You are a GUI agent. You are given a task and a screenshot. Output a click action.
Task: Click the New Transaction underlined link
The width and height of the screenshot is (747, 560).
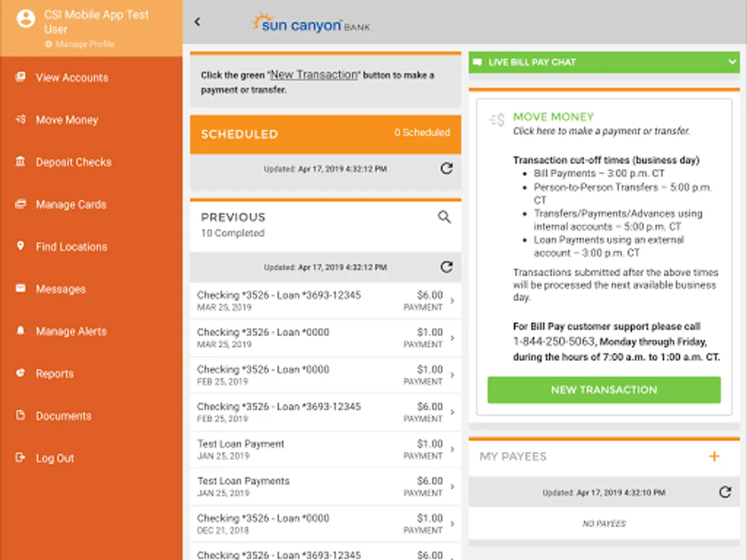click(314, 75)
